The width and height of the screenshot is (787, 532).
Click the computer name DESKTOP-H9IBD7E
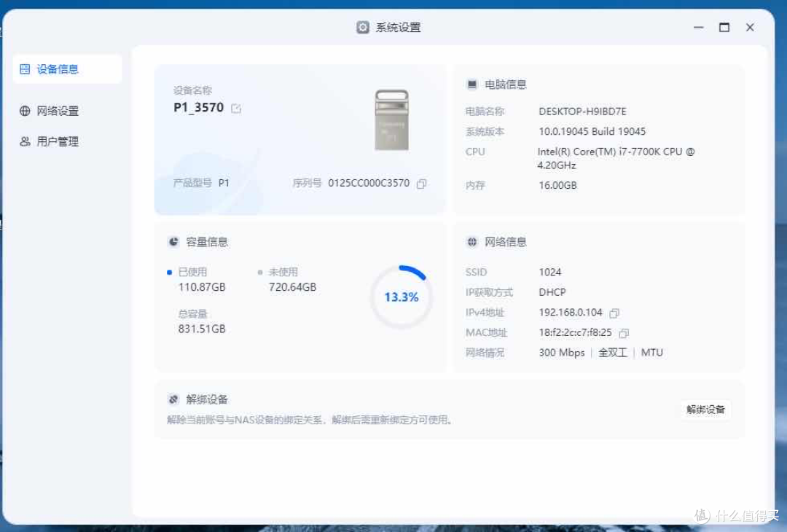tap(582, 112)
